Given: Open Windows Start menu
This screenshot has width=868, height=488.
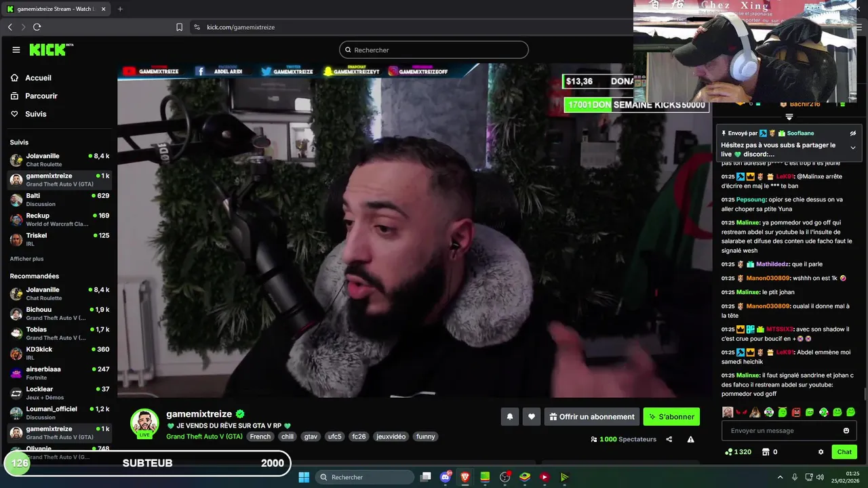Looking at the screenshot, I should [x=304, y=477].
